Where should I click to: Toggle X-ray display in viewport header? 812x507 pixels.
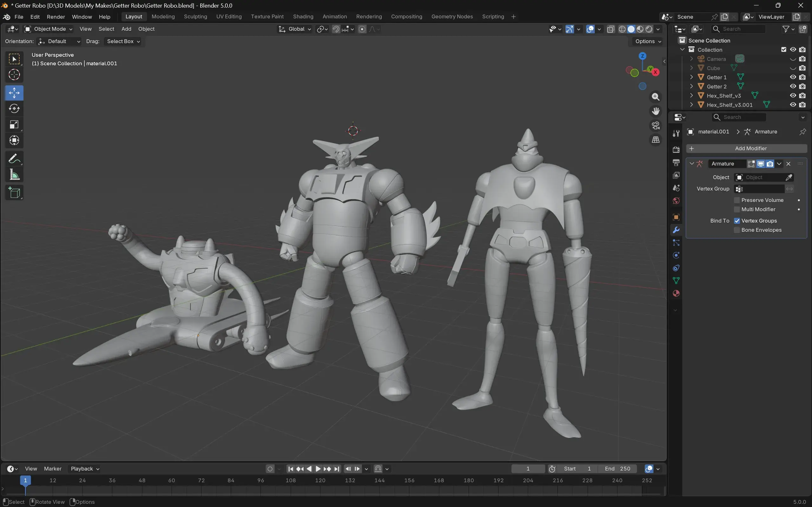(x=611, y=29)
